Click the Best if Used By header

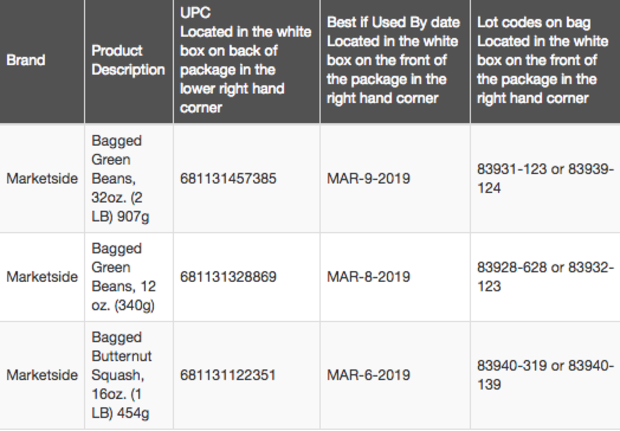point(393,60)
